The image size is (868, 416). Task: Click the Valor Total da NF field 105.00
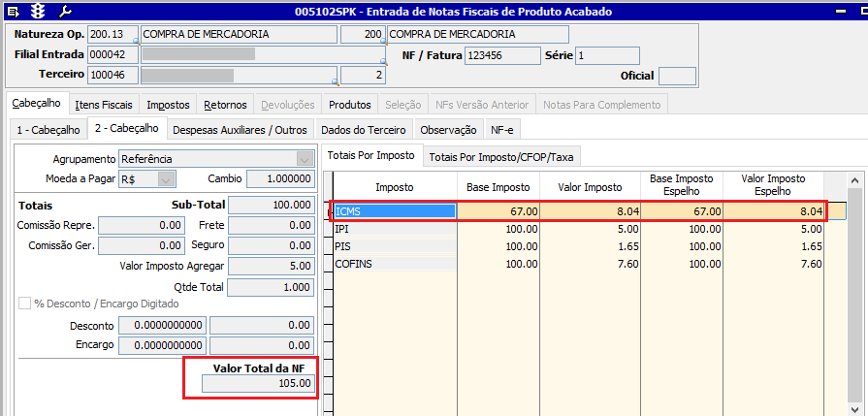pos(259,383)
